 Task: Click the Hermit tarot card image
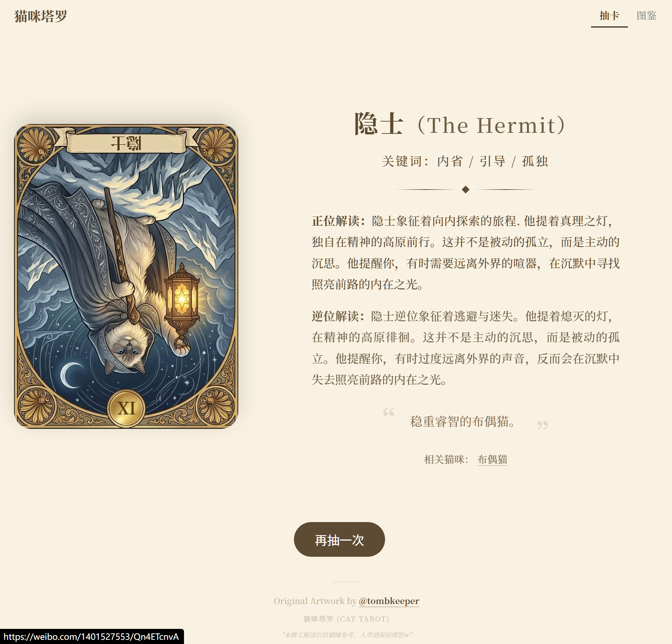(126, 276)
